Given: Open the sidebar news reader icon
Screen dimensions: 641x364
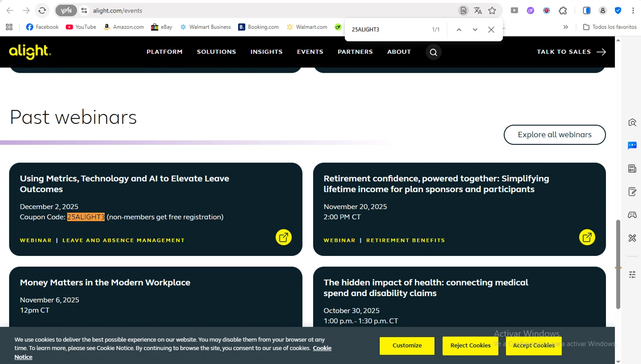Looking at the screenshot, I should [632, 168].
